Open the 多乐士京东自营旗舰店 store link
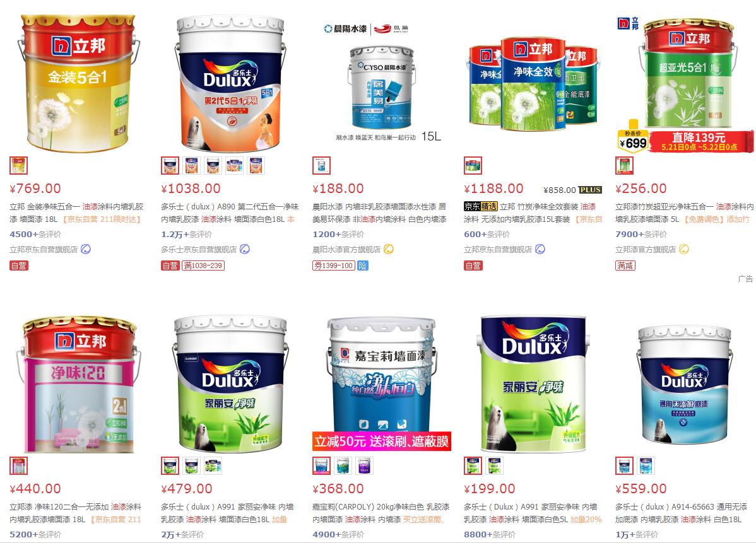This screenshot has width=756, height=543. (x=199, y=250)
